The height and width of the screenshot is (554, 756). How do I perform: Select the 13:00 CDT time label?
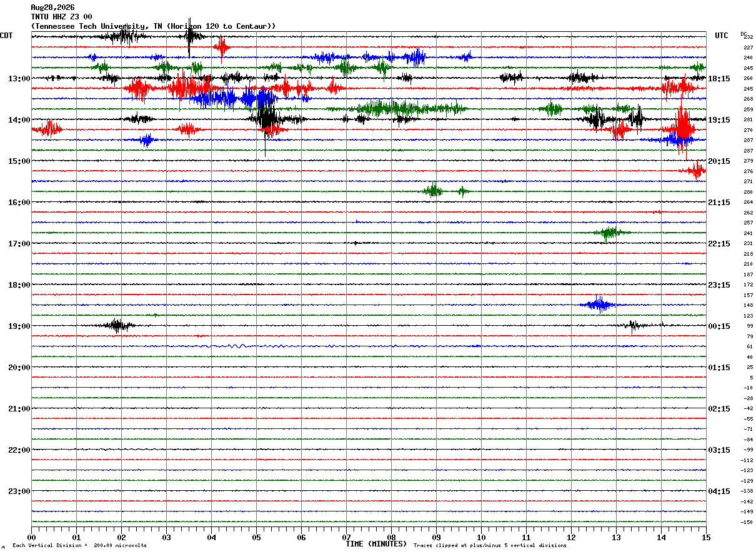point(19,79)
